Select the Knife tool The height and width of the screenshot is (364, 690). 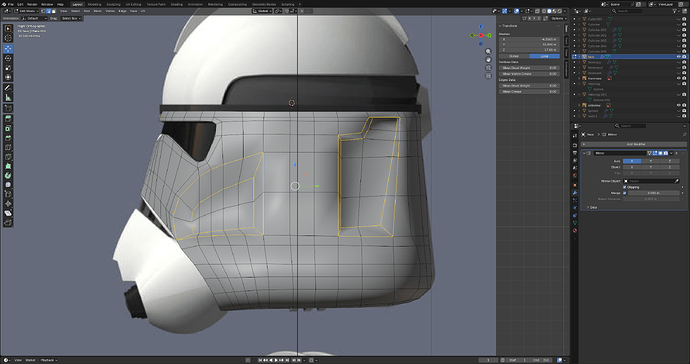click(8, 157)
